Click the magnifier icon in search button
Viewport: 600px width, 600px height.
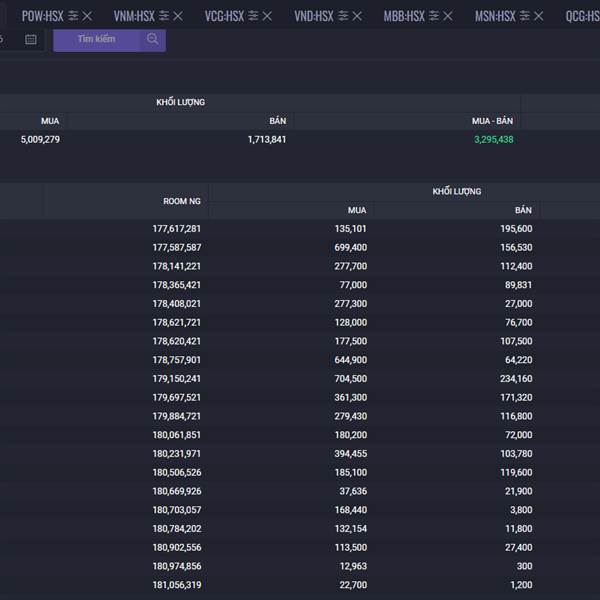point(152,39)
